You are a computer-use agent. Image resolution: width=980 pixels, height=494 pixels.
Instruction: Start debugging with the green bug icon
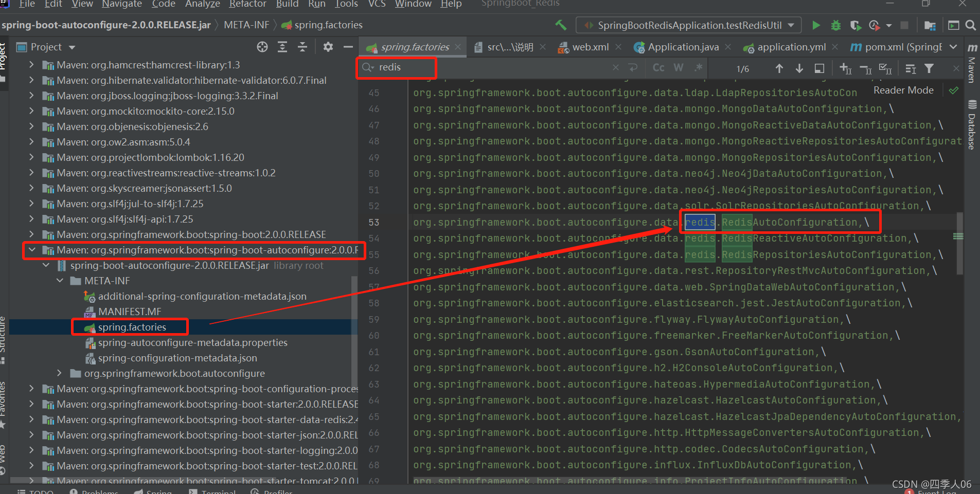pos(836,25)
